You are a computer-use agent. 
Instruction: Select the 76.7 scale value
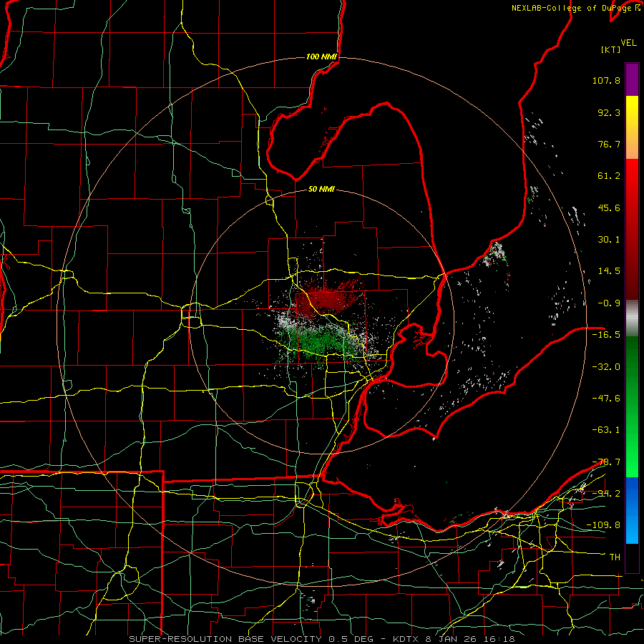(609, 144)
